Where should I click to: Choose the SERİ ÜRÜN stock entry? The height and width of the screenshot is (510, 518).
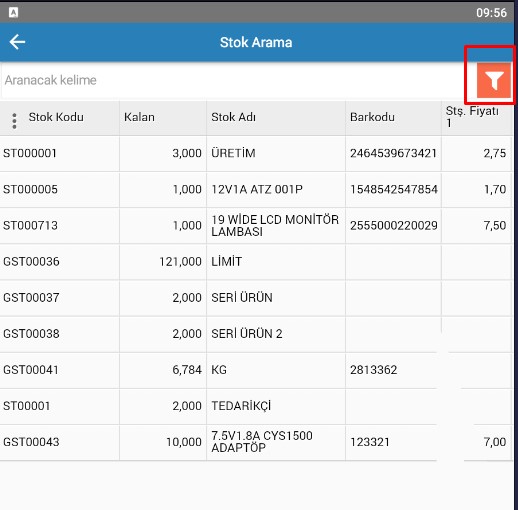(256, 298)
